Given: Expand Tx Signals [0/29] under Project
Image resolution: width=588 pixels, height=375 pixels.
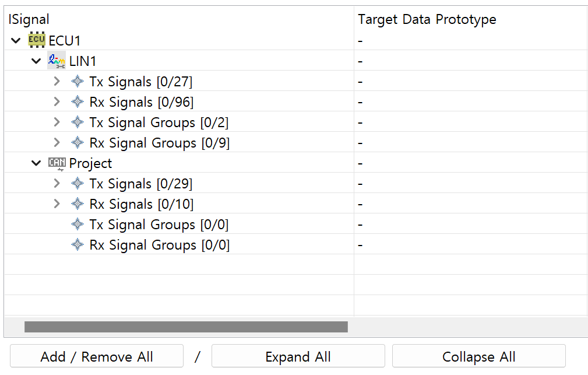Looking at the screenshot, I should click(x=57, y=183).
